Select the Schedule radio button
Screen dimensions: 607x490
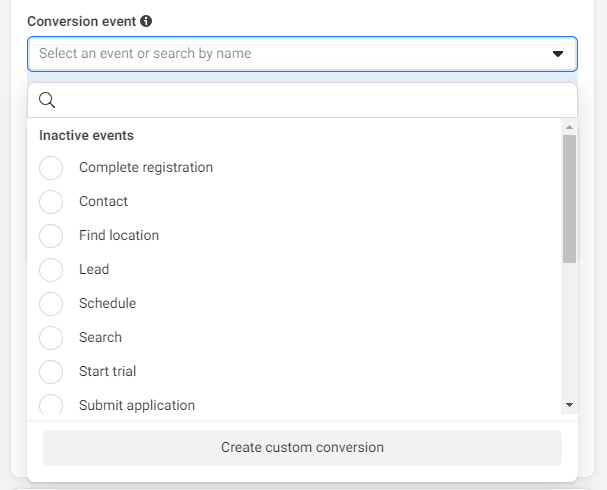click(51, 304)
